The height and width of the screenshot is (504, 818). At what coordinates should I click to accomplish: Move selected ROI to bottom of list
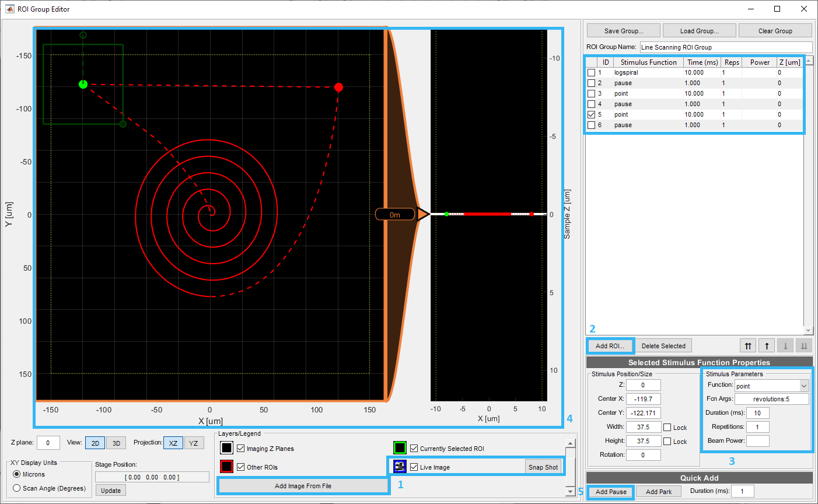tap(803, 346)
